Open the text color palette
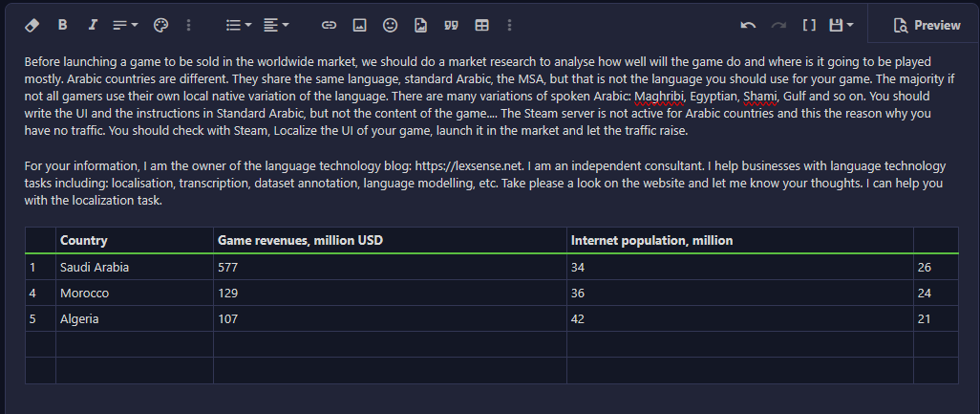980x414 pixels. tap(161, 25)
